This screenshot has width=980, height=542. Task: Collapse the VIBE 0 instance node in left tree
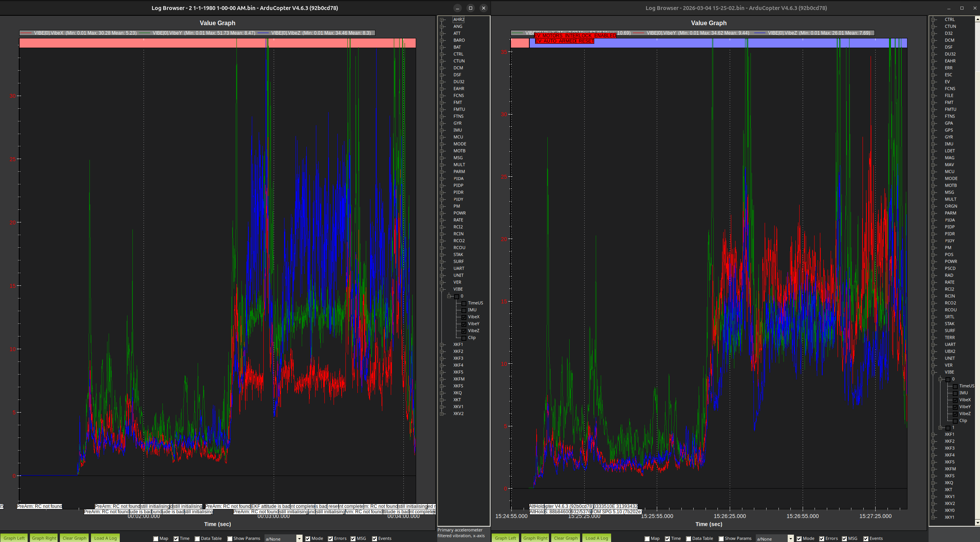point(449,296)
